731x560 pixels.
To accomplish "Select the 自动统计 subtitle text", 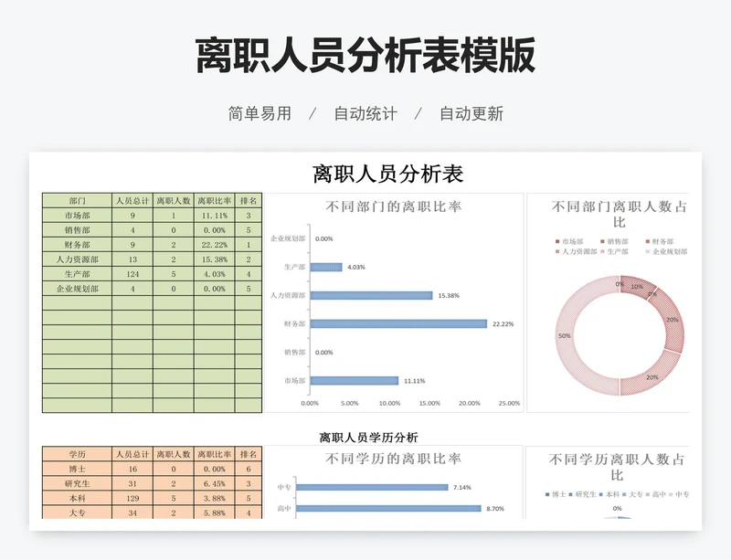I will 365,114.
